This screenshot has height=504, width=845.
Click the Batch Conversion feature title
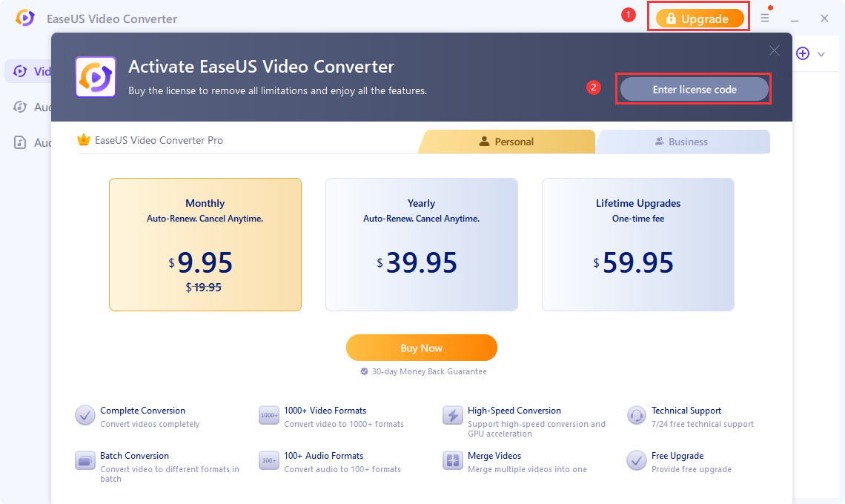134,456
